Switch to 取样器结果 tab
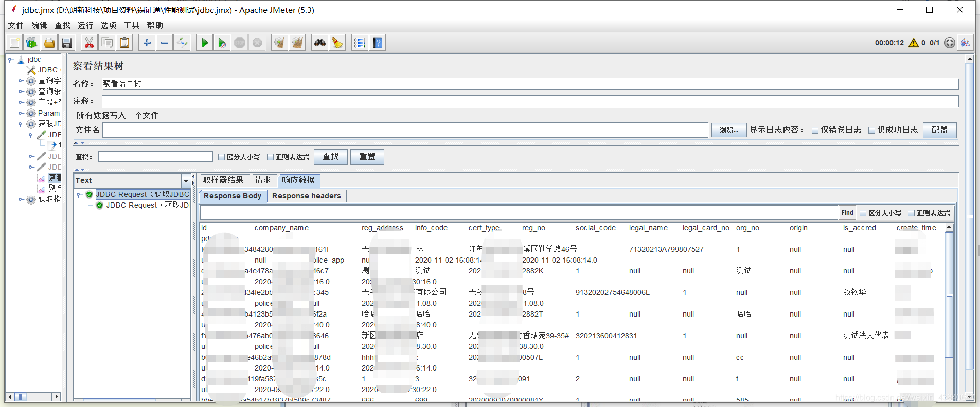The width and height of the screenshot is (980, 407). pos(224,180)
